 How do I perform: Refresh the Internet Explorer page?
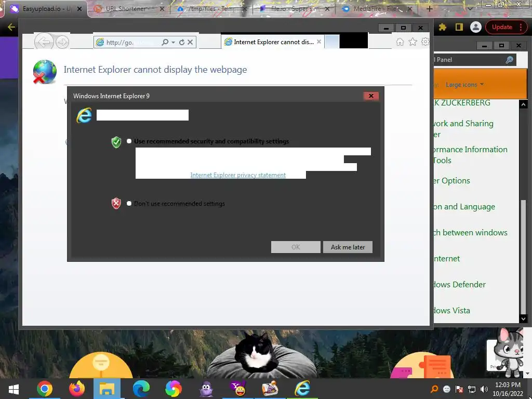pos(182,42)
